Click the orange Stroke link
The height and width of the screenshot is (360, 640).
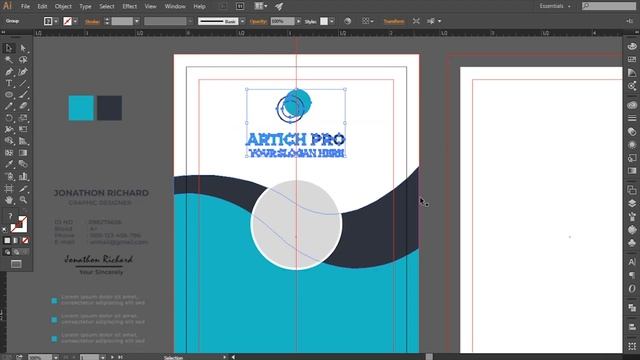[92, 22]
